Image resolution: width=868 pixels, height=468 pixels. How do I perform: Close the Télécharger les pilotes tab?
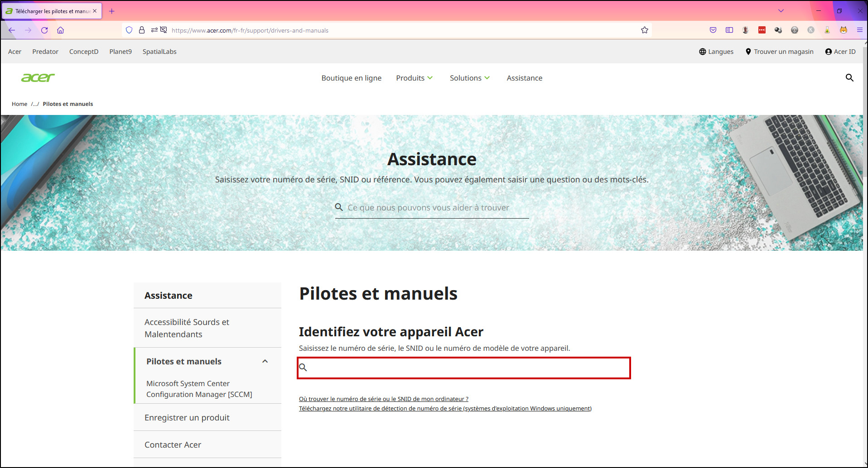(x=95, y=11)
